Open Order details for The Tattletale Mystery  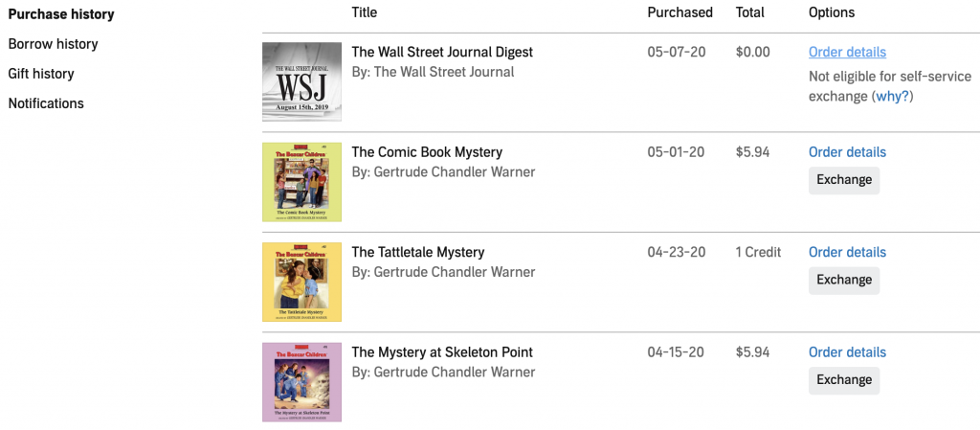847,252
